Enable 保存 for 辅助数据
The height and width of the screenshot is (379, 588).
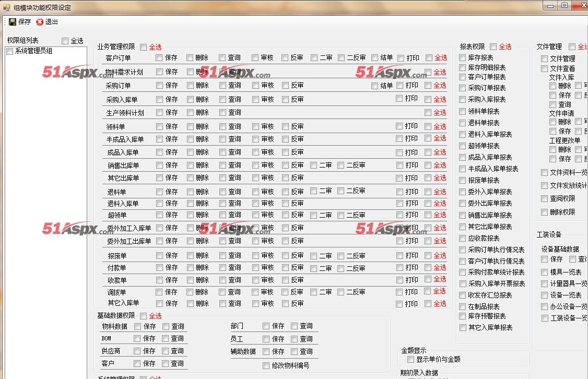click(x=266, y=352)
